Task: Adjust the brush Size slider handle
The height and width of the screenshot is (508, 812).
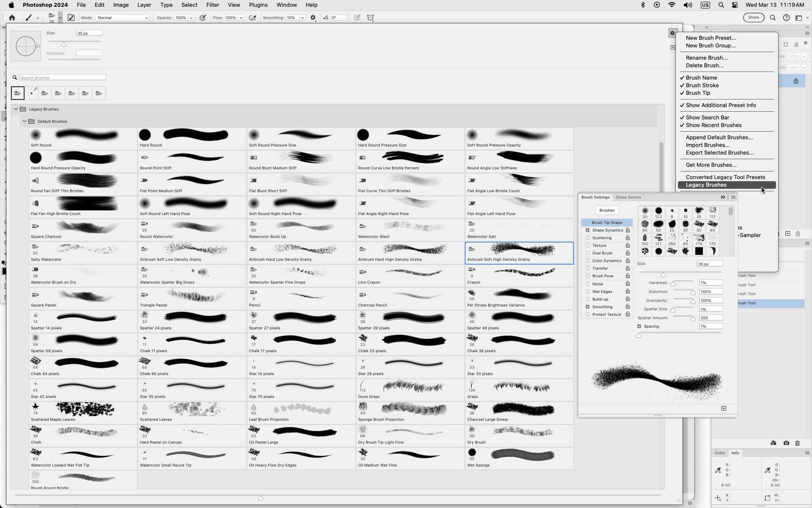Action: pyautogui.click(x=64, y=44)
